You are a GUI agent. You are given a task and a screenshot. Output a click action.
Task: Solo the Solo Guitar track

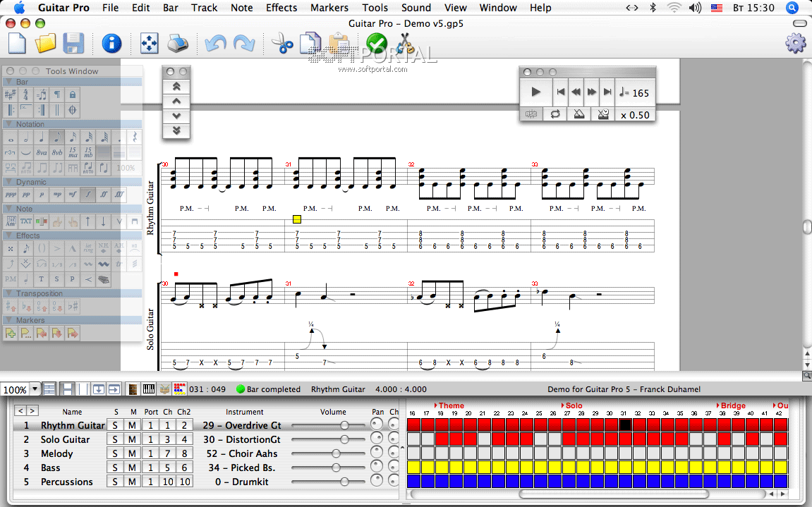click(x=116, y=439)
